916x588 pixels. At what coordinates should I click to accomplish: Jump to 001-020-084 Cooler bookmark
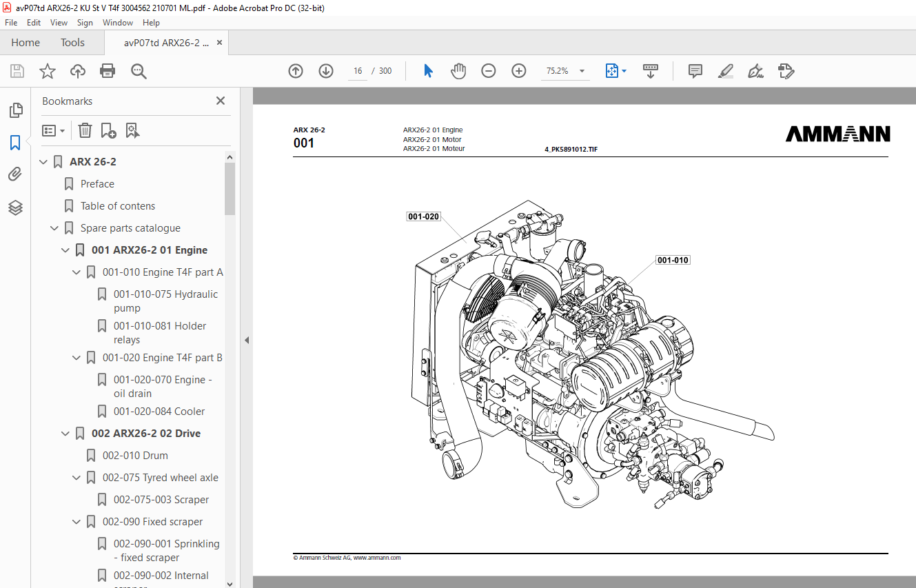[x=159, y=412]
